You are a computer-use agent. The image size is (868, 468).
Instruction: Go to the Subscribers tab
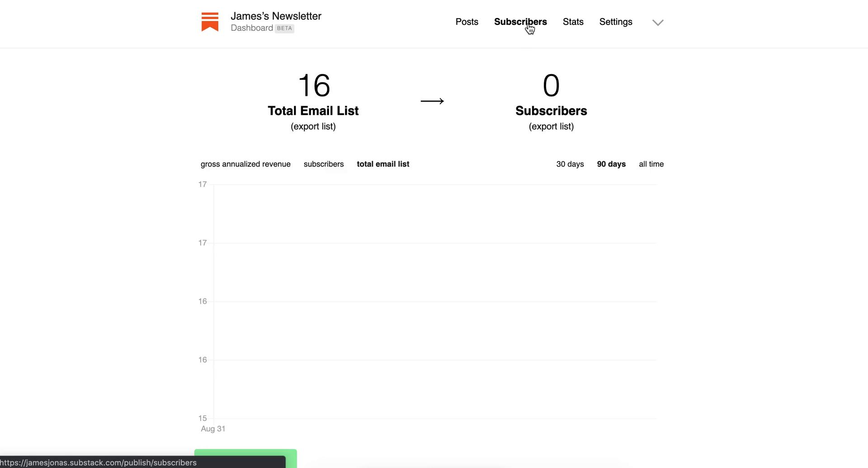click(x=520, y=22)
